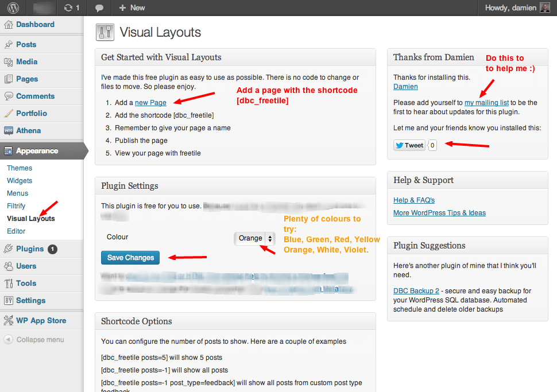Click the Posts pushpin icon

click(9, 44)
